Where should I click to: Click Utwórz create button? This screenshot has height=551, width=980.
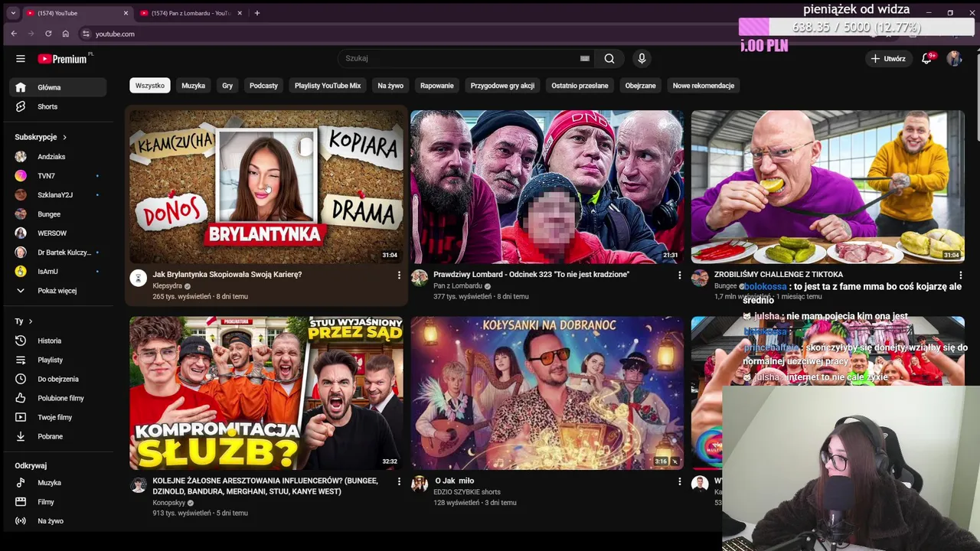(x=888, y=58)
